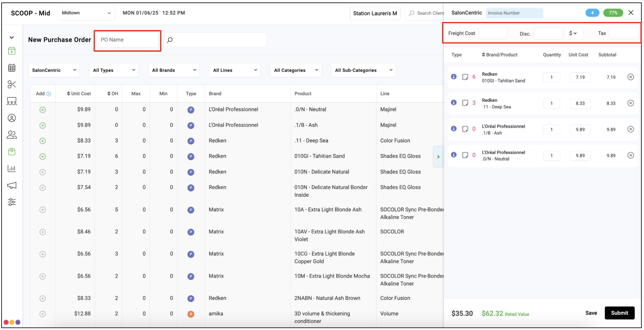This screenshot has height=330, width=644.
Task: Add 010N Delicate Natural Bonder Inside to order
Action: [43, 188]
